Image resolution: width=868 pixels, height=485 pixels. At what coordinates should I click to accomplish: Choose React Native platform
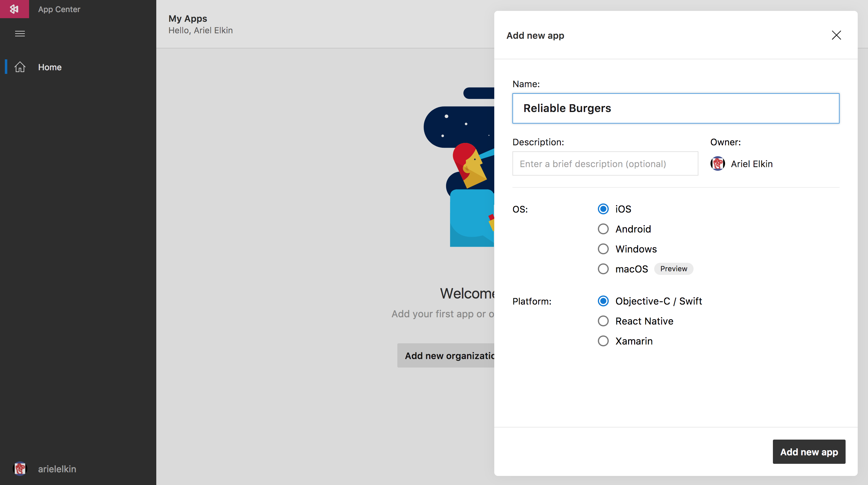(x=603, y=321)
